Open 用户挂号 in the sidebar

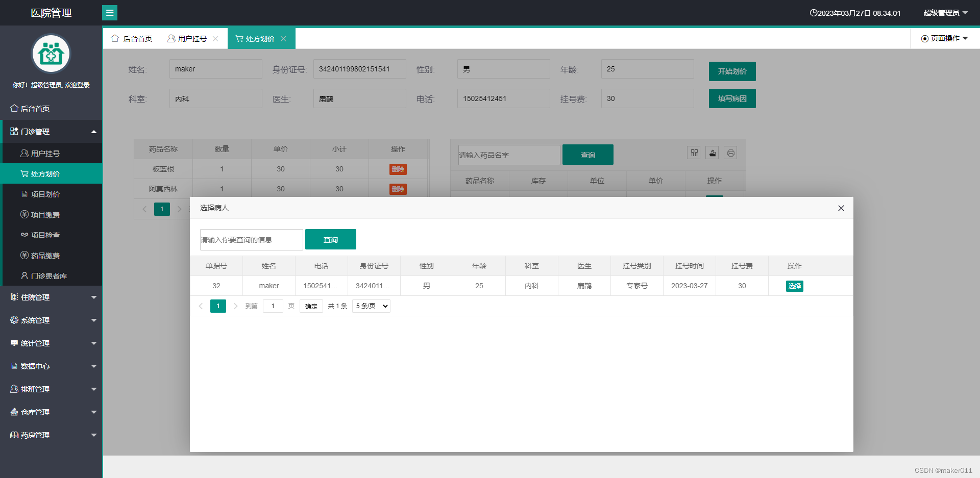point(51,153)
